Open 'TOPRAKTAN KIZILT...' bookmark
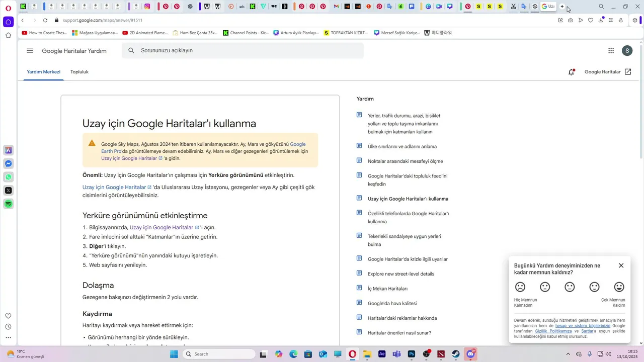The image size is (644, 362). coord(346,33)
